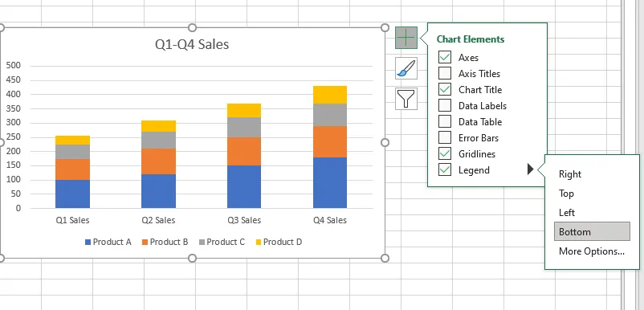Click the top-right chart resize handle
This screenshot has width=644, height=310.
(x=385, y=27)
